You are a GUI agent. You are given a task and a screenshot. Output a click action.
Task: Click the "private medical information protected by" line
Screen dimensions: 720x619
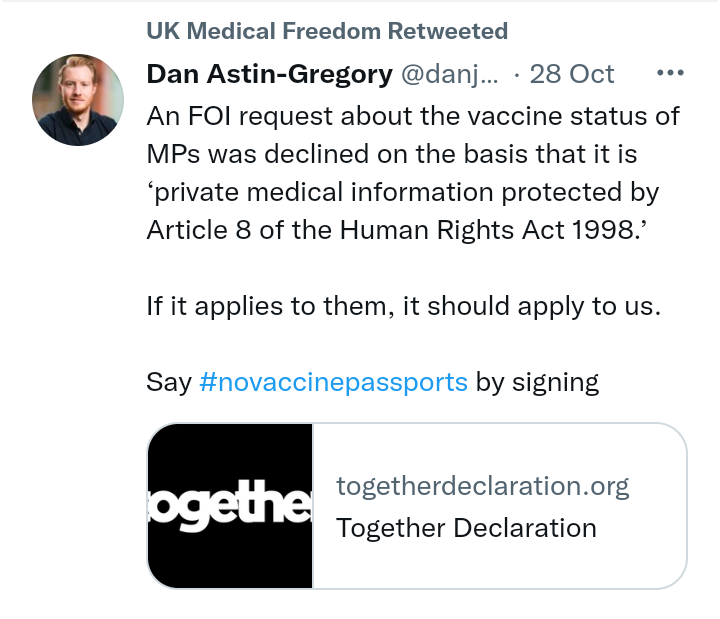[403, 192]
